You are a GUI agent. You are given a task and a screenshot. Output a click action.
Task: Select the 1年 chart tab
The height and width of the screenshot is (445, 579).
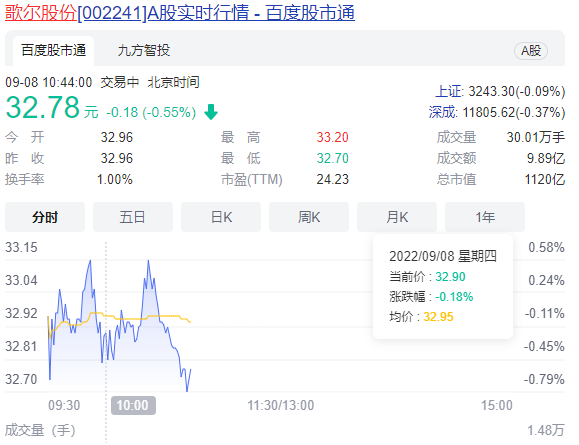(485, 217)
